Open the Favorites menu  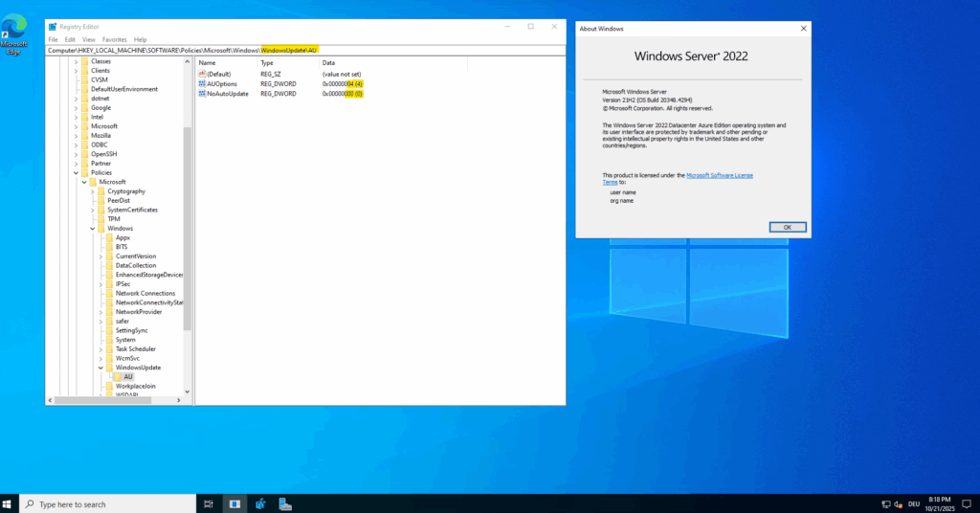115,39
